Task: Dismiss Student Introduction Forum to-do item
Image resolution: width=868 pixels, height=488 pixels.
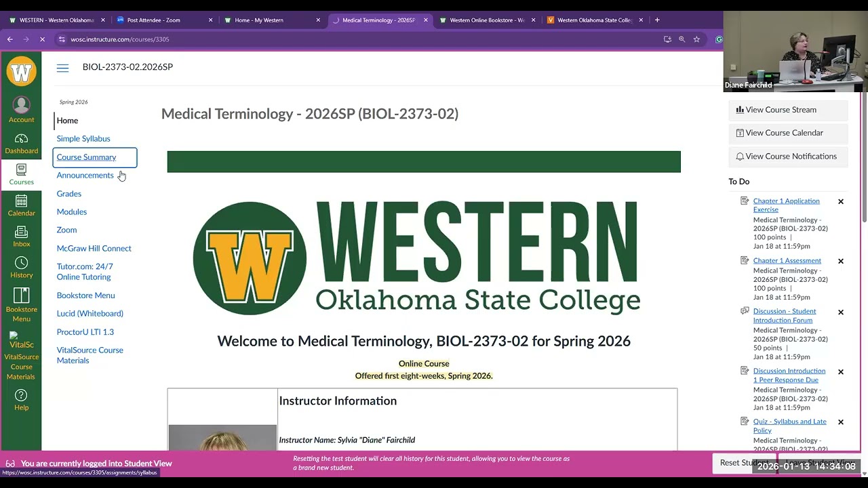Action: pos(841,312)
